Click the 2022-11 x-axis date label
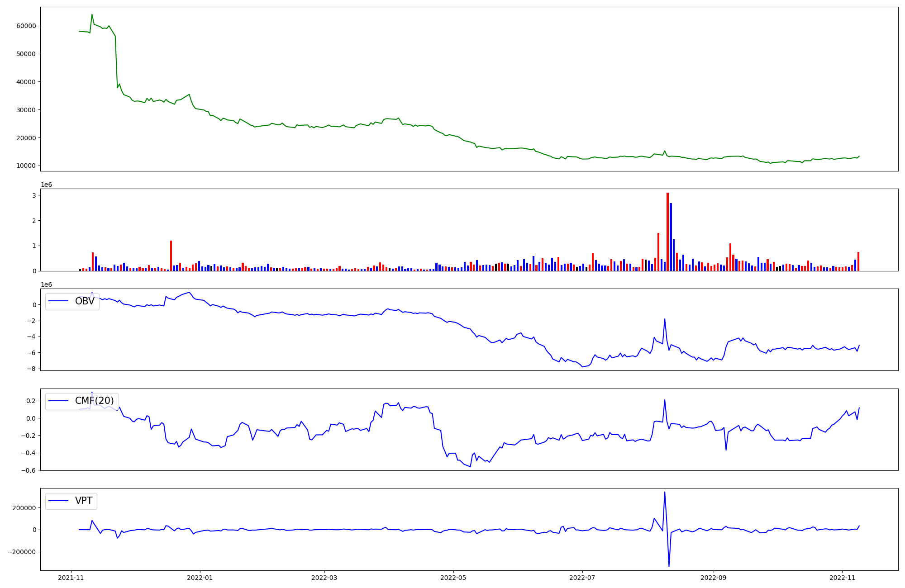 point(842,578)
